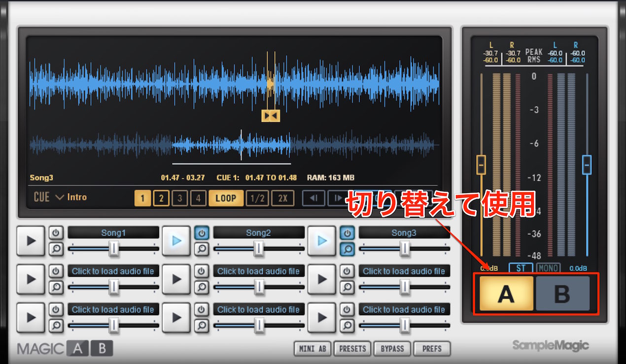Load audio in the slot directly below Song2
626x364 pixels.
pos(259,271)
